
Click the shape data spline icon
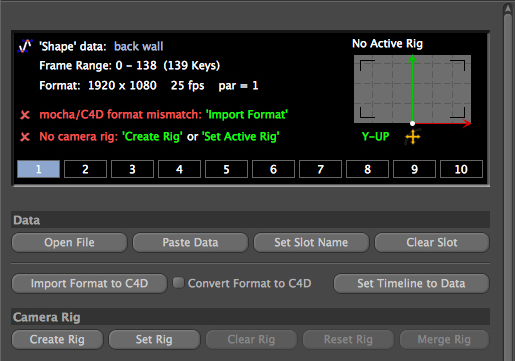click(25, 46)
